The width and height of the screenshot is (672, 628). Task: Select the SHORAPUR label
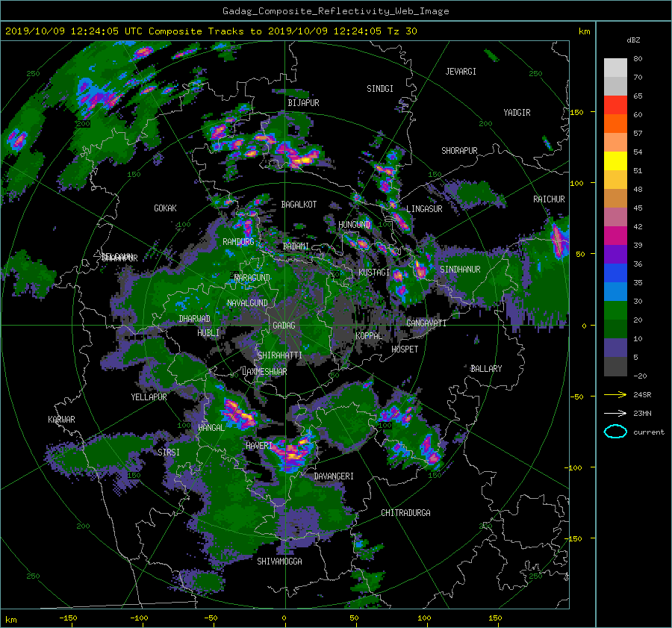coord(459,151)
